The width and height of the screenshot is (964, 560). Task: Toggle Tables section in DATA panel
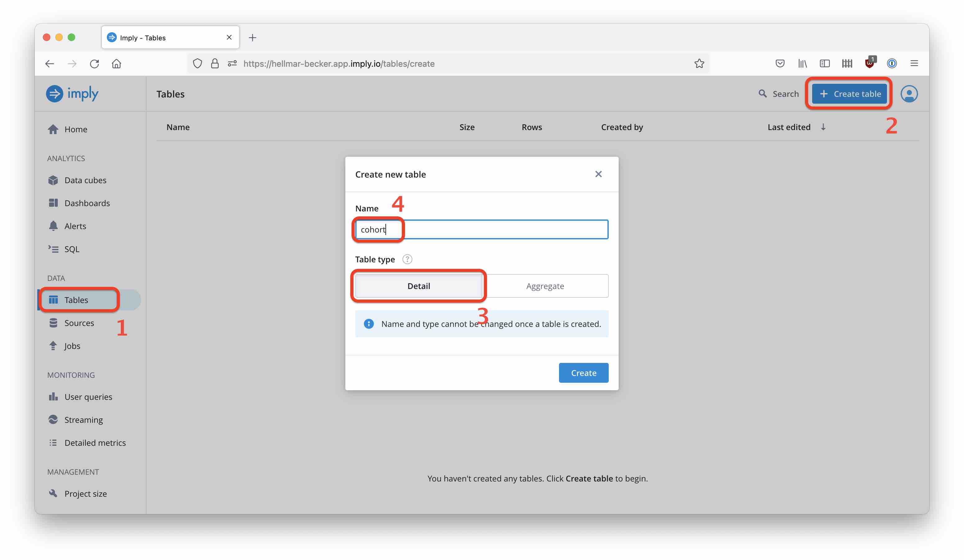tap(75, 299)
